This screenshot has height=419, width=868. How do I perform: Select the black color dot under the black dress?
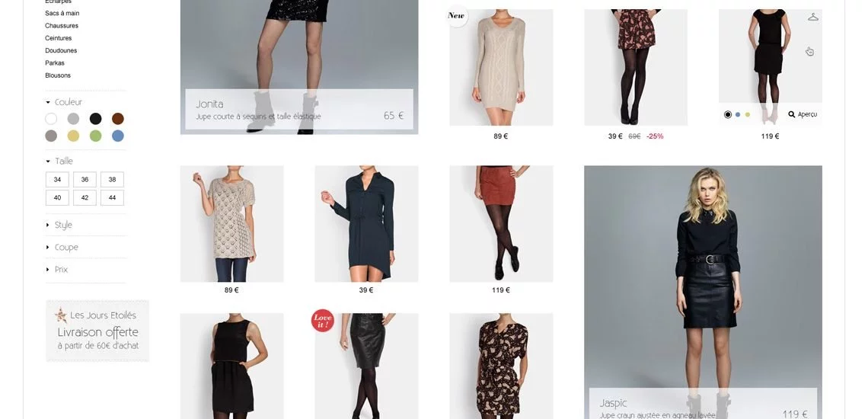(x=727, y=115)
